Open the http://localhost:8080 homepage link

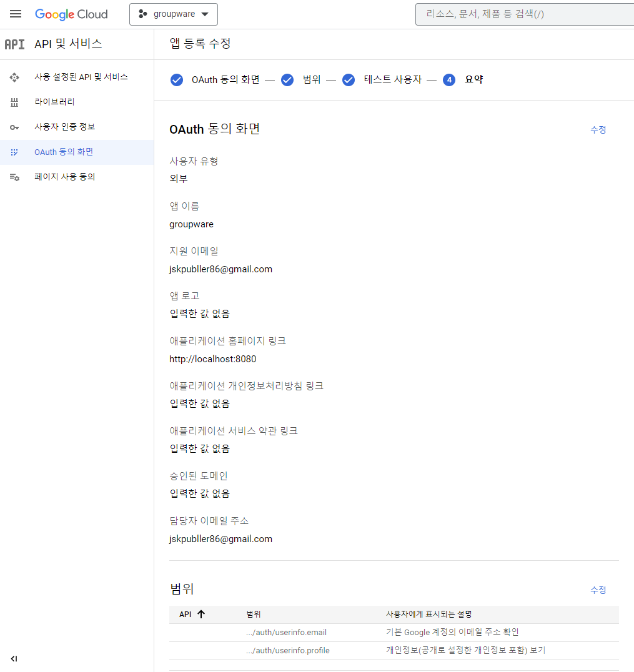(x=211, y=358)
